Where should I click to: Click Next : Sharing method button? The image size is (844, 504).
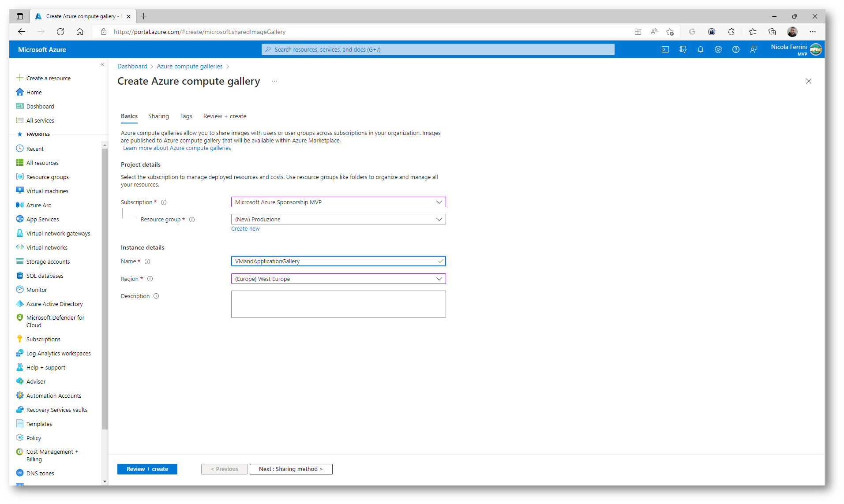point(291,469)
